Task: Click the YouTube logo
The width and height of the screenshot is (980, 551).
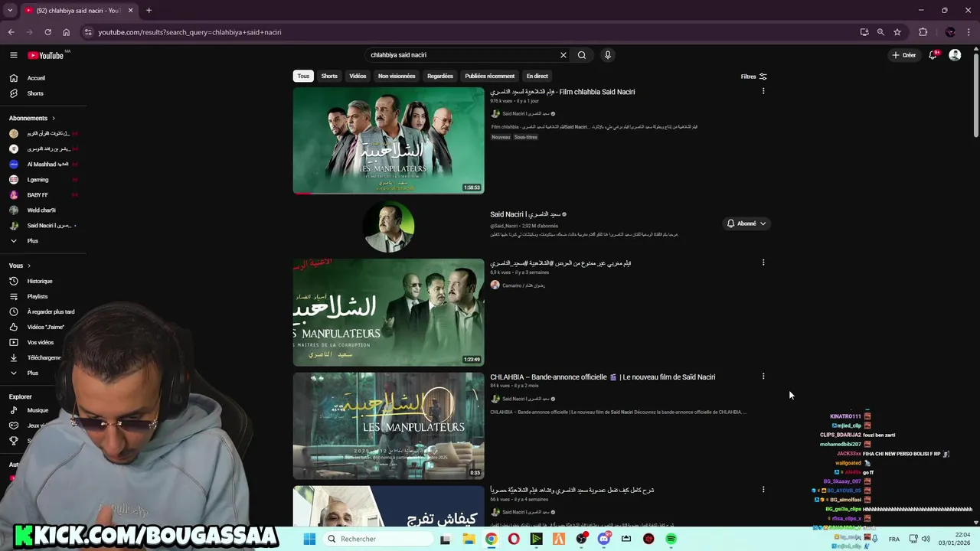Action: click(46, 55)
